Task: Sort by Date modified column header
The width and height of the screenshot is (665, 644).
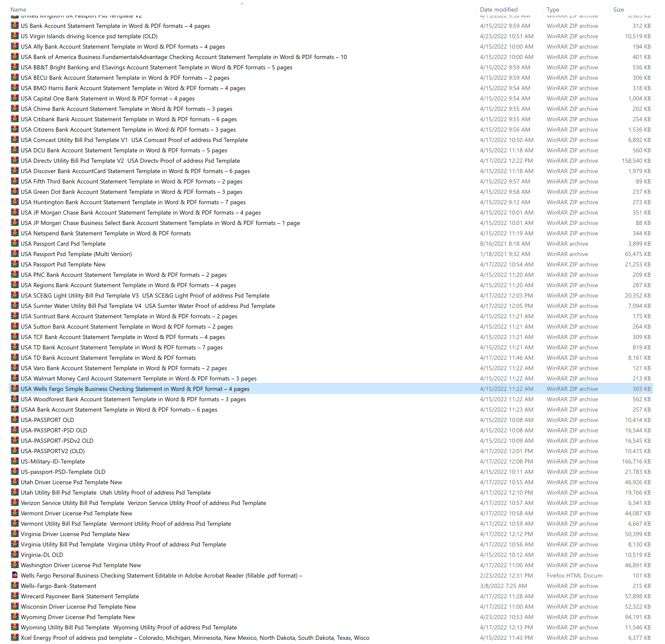Action: click(498, 9)
